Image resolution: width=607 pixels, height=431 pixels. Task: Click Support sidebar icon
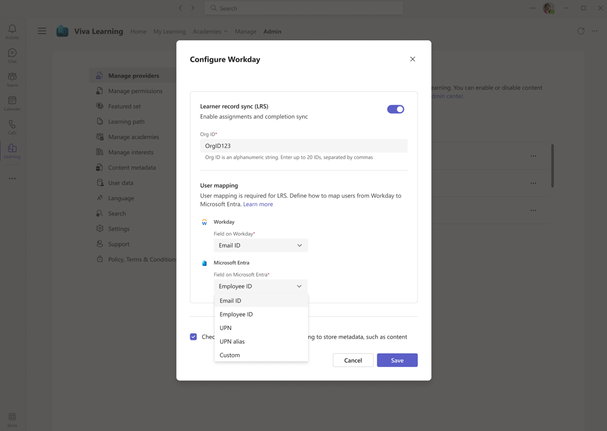(x=99, y=244)
